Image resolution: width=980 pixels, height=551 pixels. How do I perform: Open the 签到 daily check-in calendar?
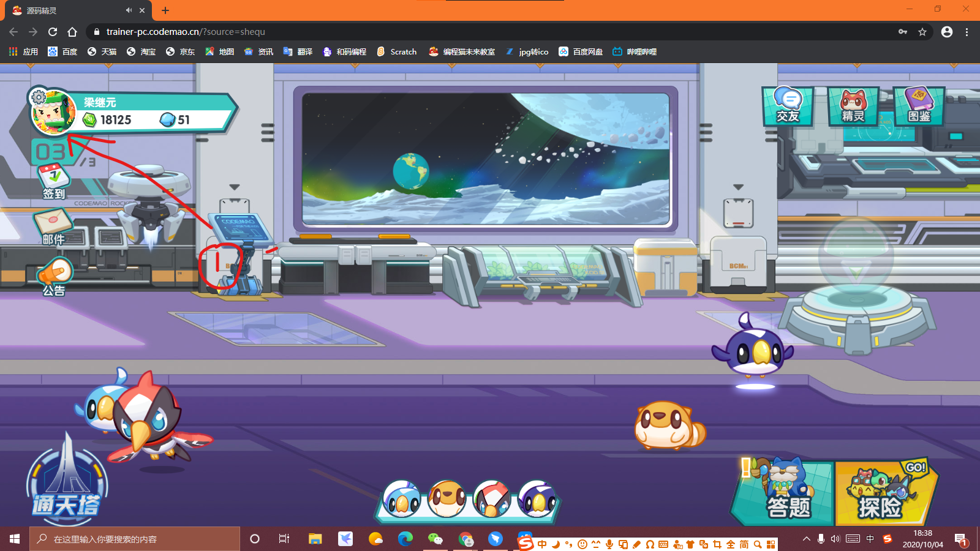tap(54, 182)
